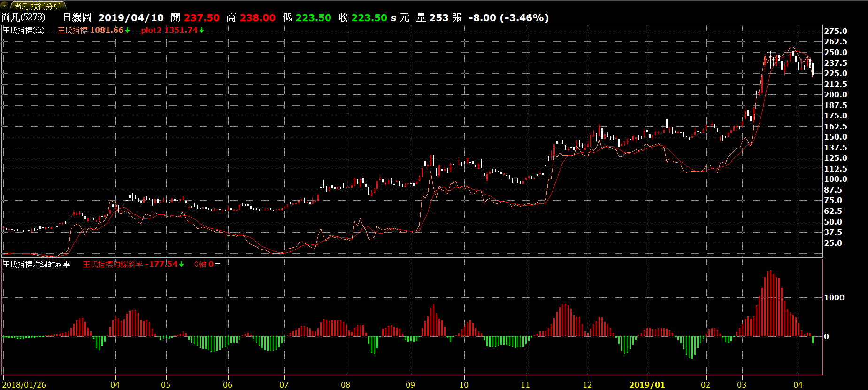This screenshot has height=390, width=868.
Task: Click the change value -8.00 (-3.46%)
Action: click(508, 18)
